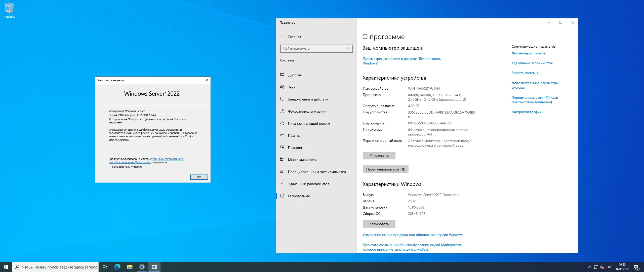Select Projecting to this PC item
The height and width of the screenshot is (272, 644).
317,172
